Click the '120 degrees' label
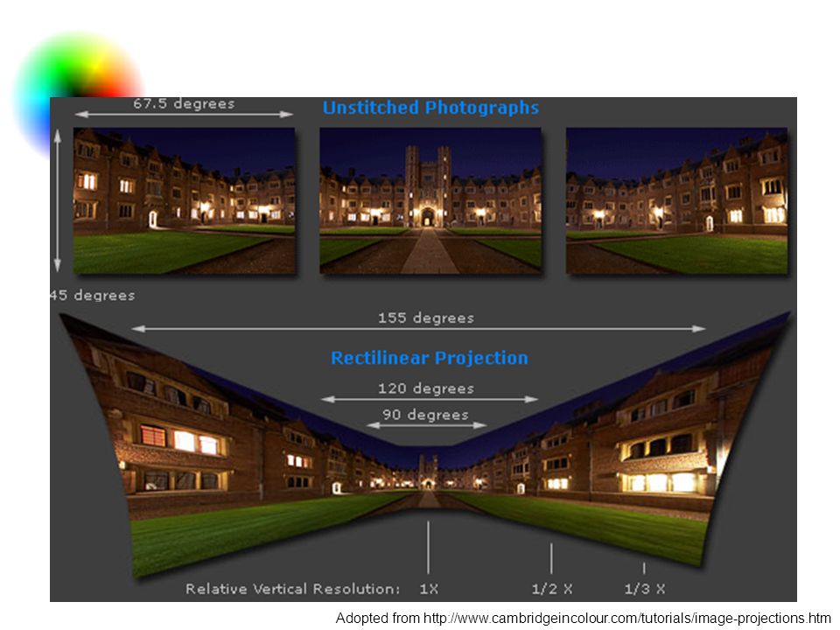The height and width of the screenshot is (630, 840). (426, 388)
